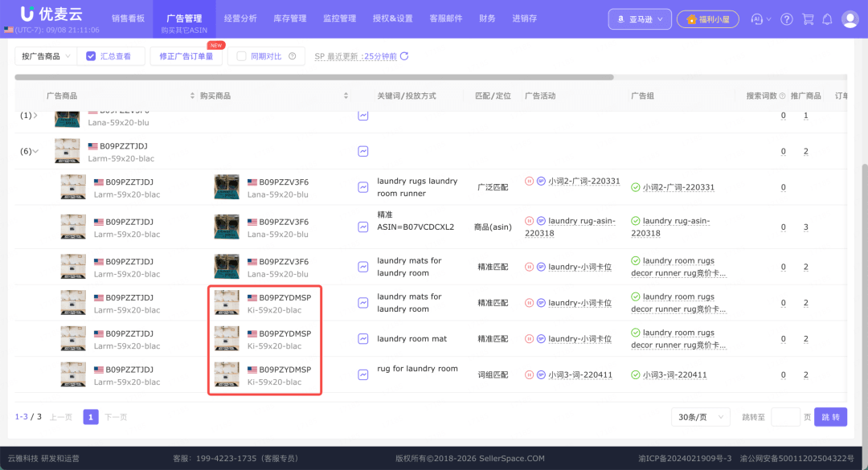
Task: Click 上一页 pagination link
Action: pos(61,417)
